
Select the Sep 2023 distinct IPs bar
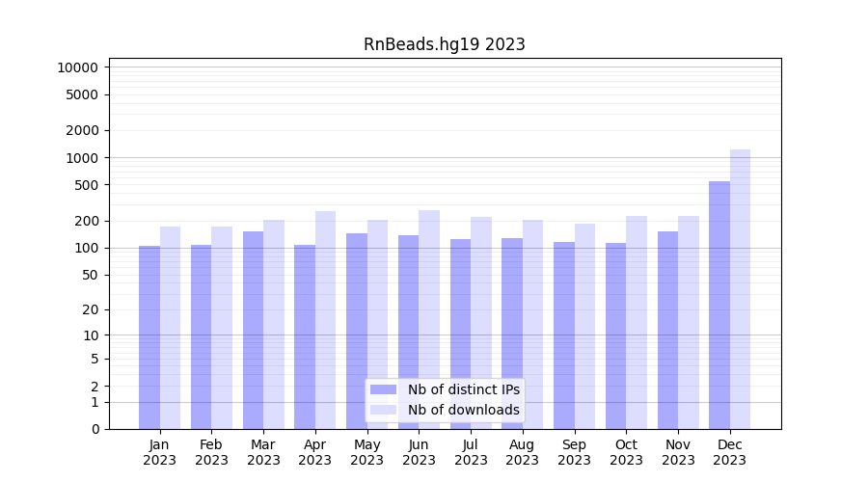[x=564, y=335]
